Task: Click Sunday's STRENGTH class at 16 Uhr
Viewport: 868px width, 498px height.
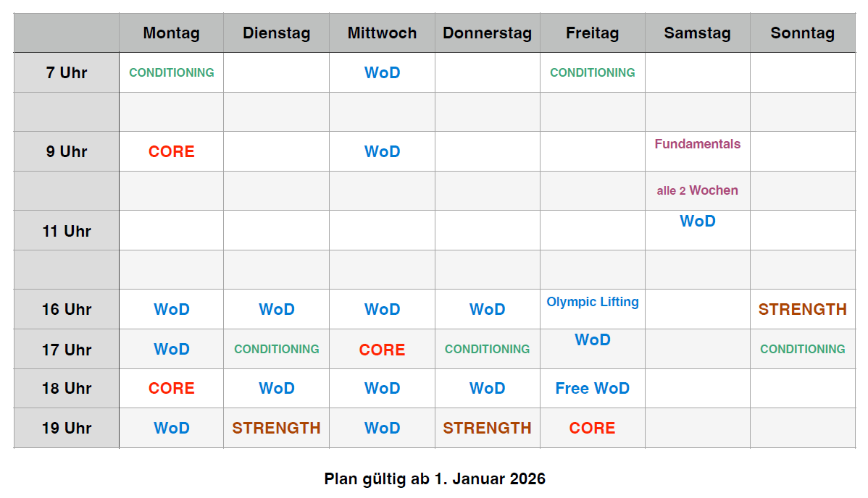Action: (802, 309)
